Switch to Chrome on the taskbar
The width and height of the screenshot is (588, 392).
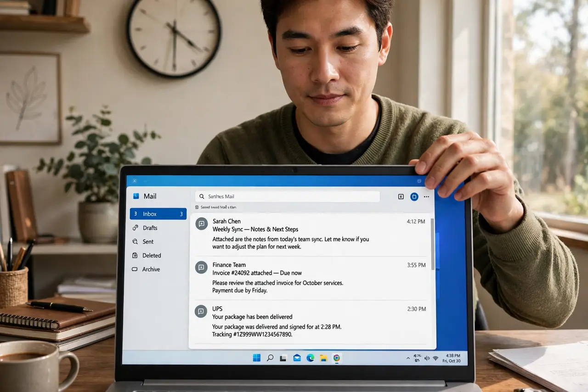(337, 358)
